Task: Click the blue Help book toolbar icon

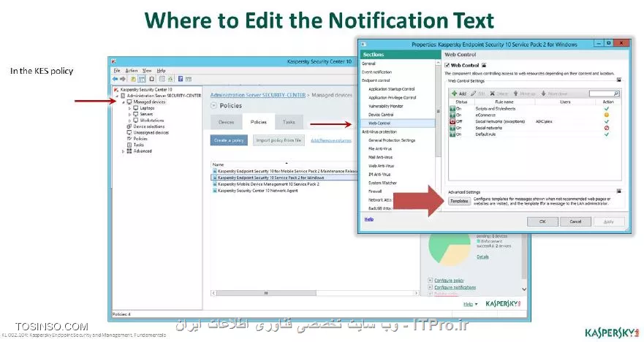Action: pyautogui.click(x=181, y=79)
